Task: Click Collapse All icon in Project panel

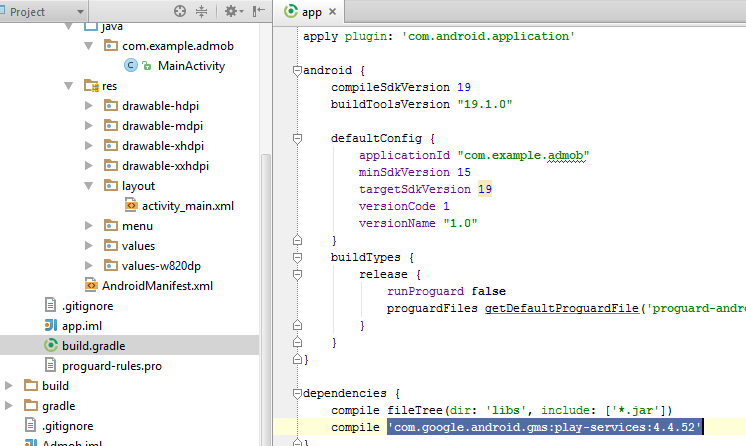Action: coord(202,11)
